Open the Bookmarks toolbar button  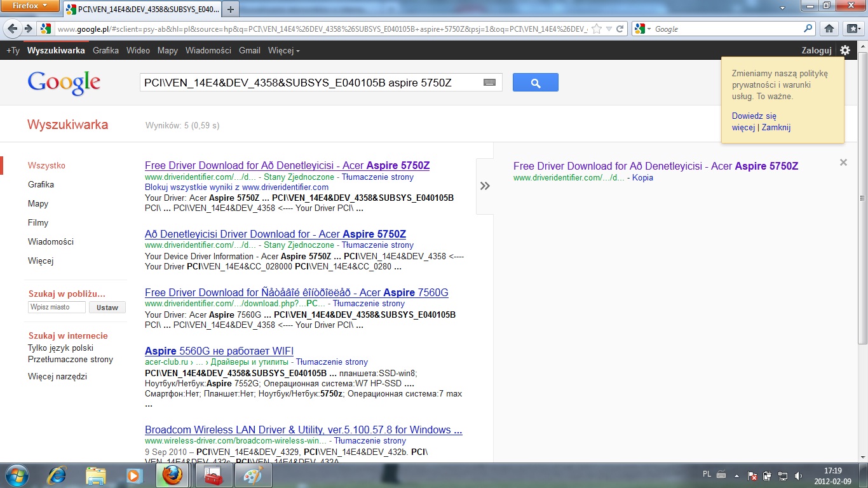(x=852, y=29)
